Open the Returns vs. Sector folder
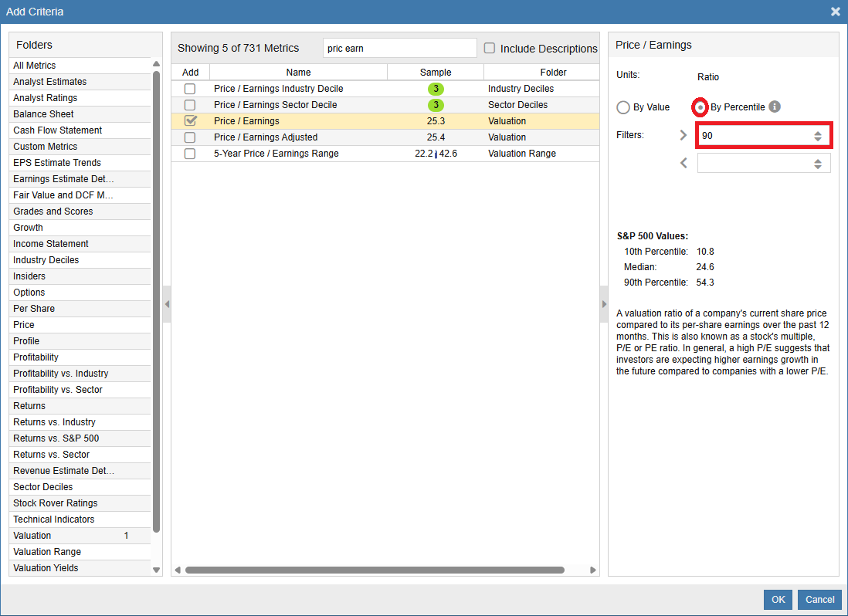 pyautogui.click(x=80, y=455)
